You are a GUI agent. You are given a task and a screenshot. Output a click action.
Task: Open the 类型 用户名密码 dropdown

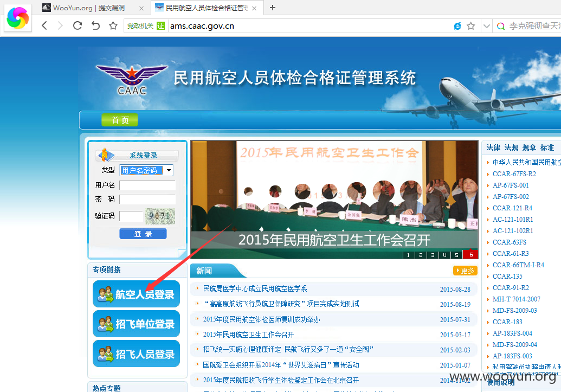(146, 170)
